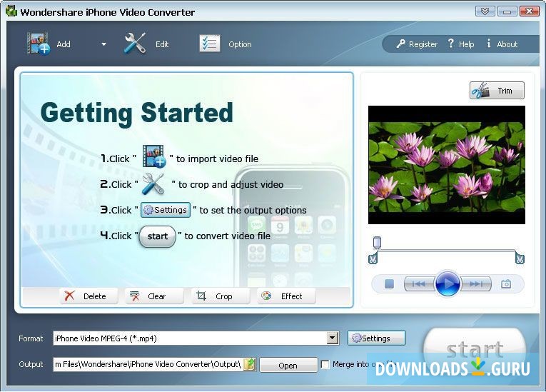
Task: Open the Help menu item
Action: tap(460, 44)
